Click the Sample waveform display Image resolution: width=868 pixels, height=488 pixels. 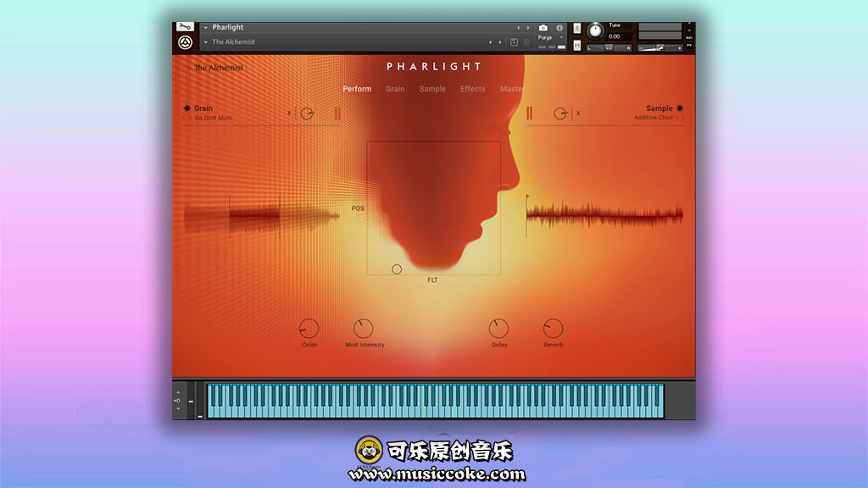604,216
